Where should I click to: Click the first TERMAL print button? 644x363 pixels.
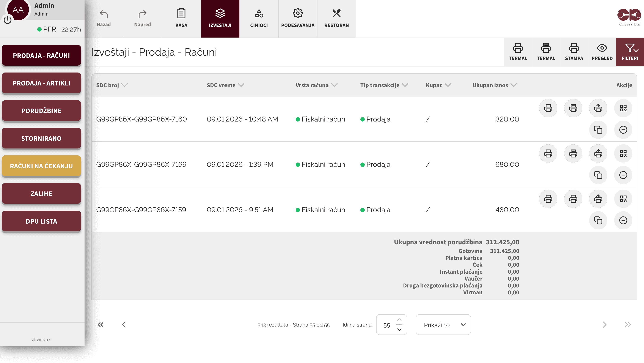(518, 52)
